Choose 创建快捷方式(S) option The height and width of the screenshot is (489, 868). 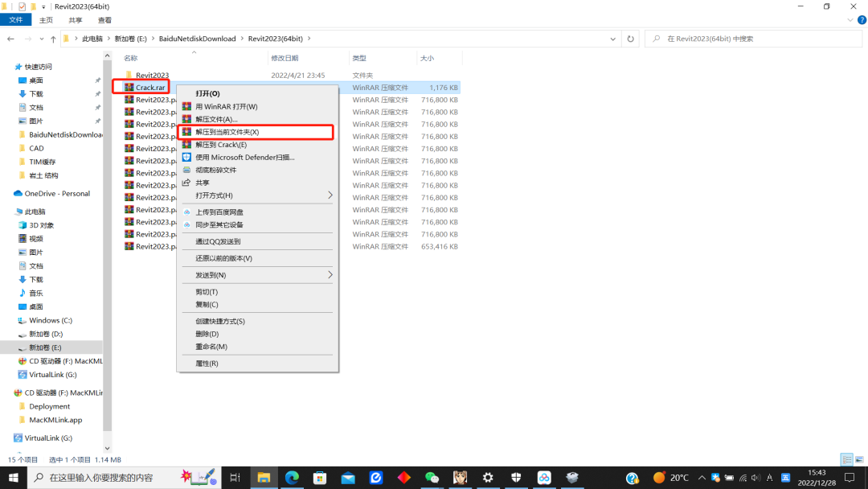point(257,321)
